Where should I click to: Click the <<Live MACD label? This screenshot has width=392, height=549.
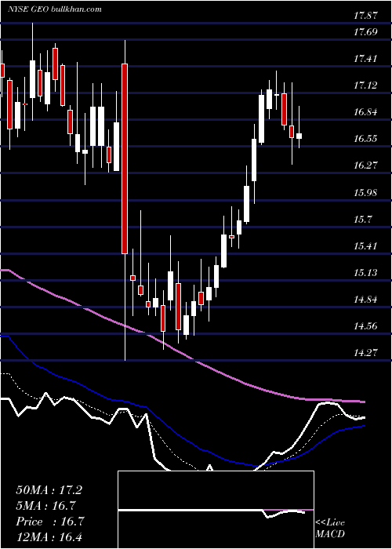[x=330, y=528]
